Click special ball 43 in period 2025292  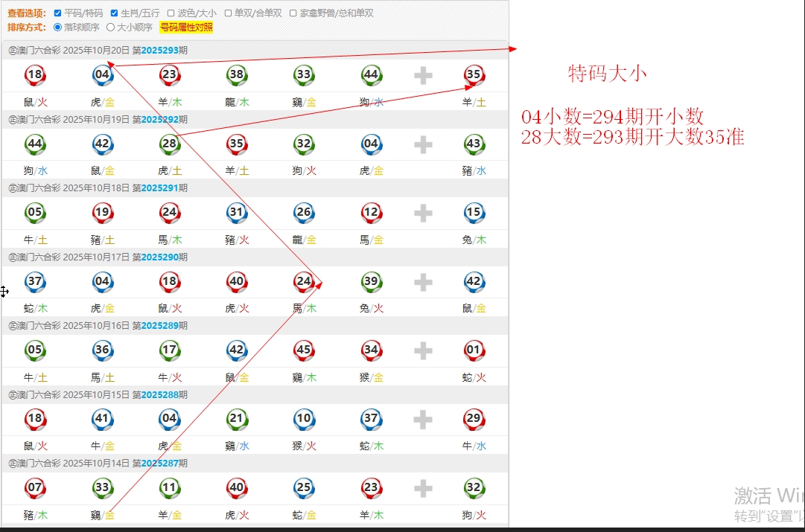pos(474,144)
